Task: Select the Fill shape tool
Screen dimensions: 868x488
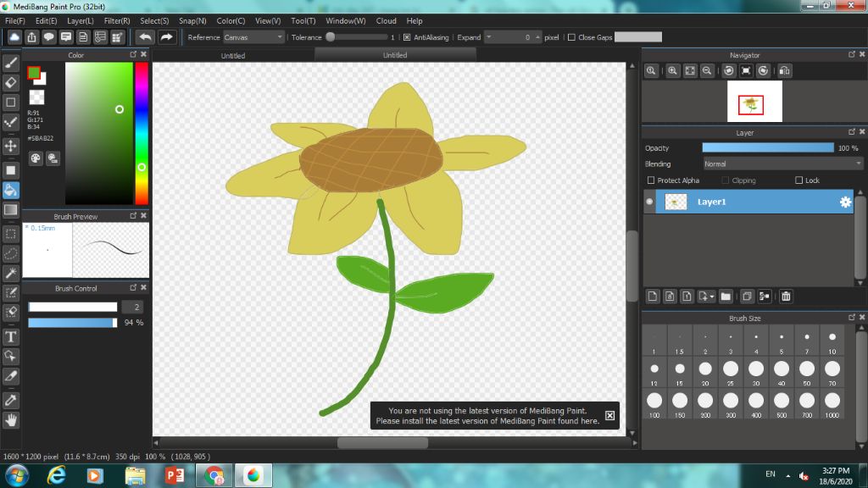Action: pos(10,170)
